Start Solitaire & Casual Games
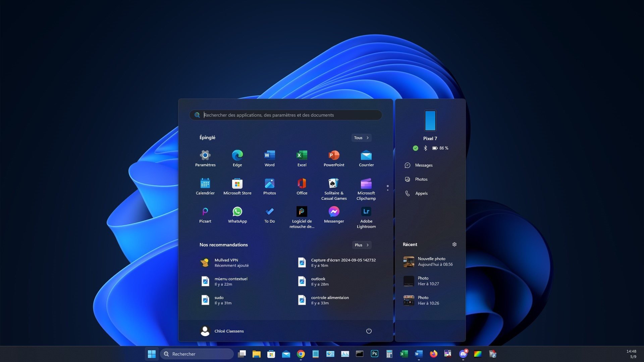 pos(334,183)
